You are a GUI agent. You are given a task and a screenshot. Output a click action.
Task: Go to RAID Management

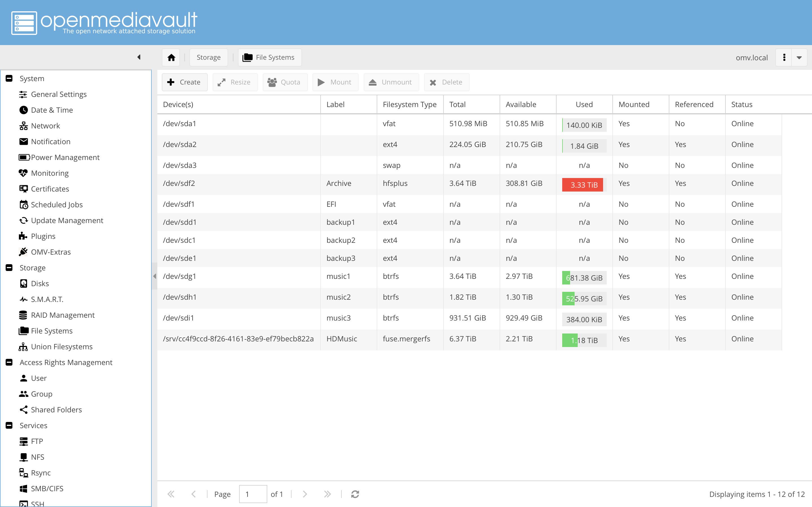point(63,315)
